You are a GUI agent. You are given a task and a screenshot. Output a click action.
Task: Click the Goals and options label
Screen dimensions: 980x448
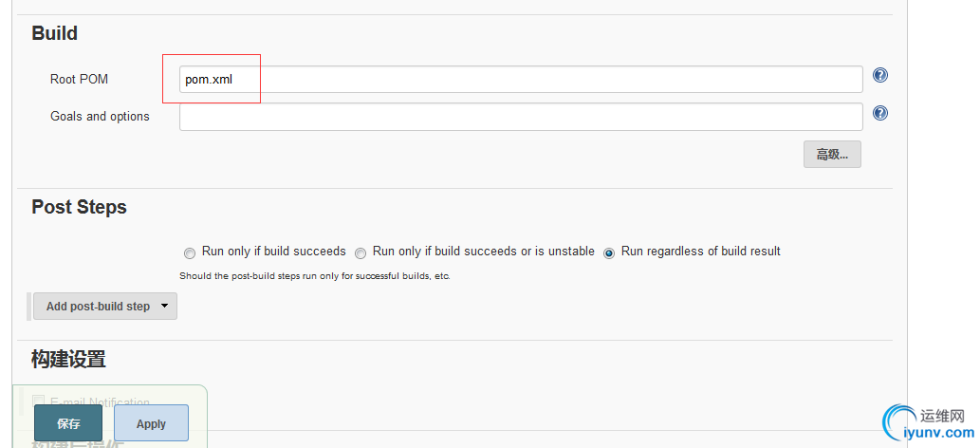[x=100, y=117]
